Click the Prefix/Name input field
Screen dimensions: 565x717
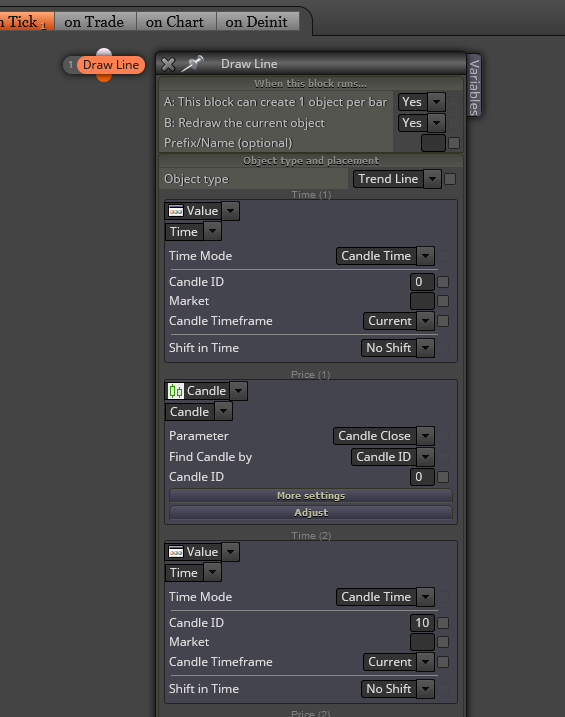tap(433, 143)
